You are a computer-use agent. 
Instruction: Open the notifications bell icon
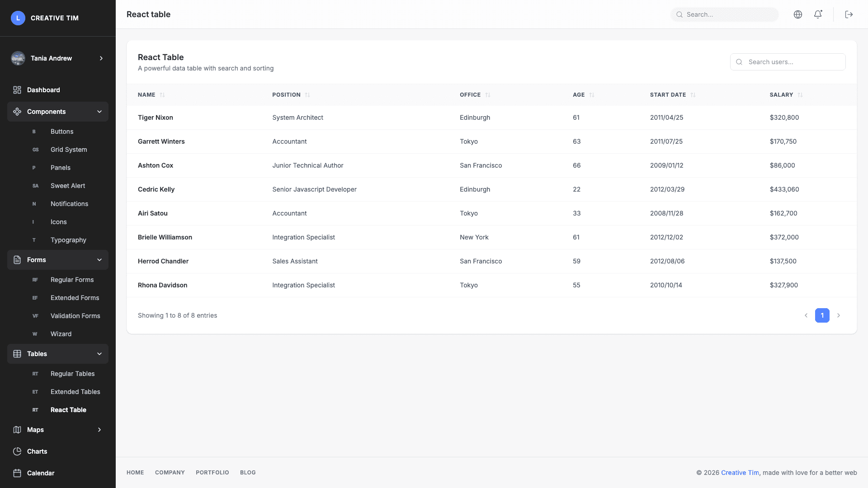pyautogui.click(x=818, y=14)
